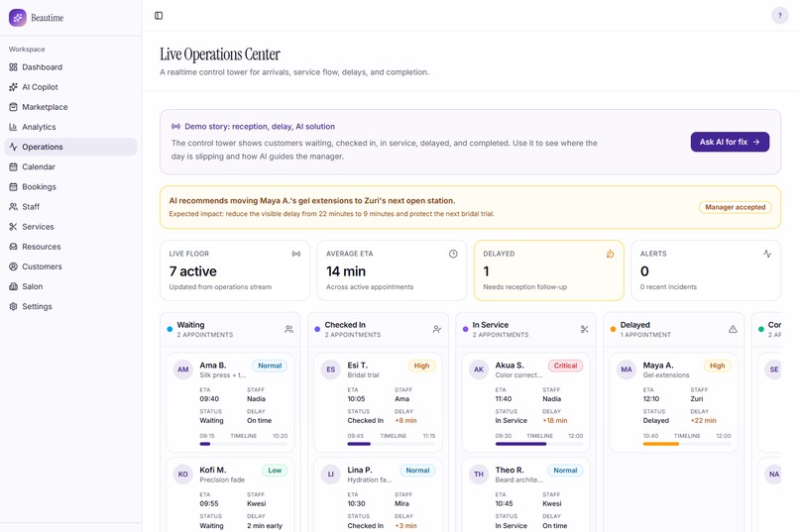Click the clock icon on Average ETA card

(453, 254)
